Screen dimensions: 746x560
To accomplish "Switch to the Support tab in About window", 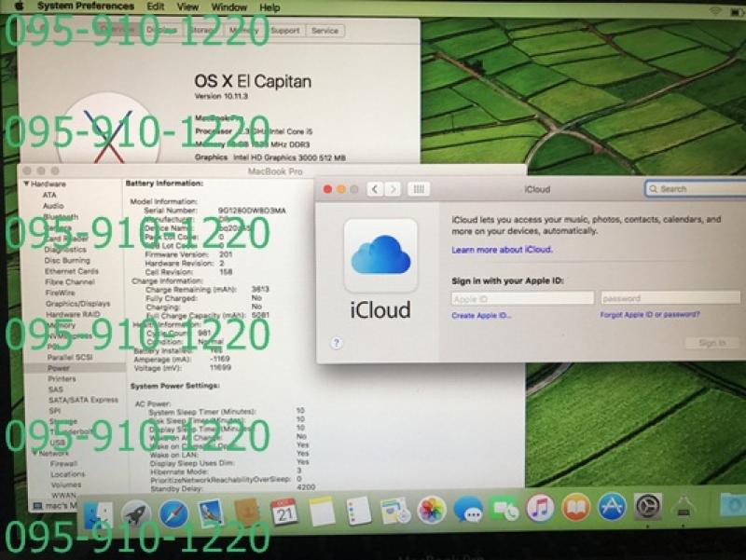I will 285,31.
